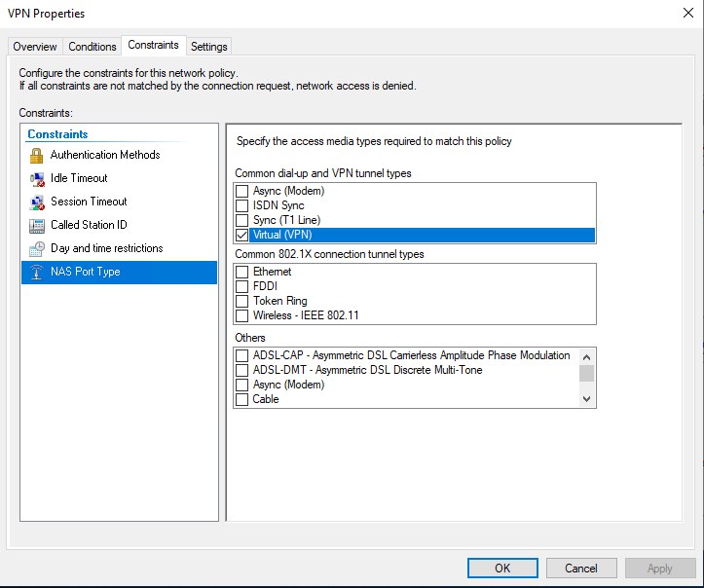Click the Sync (T1 Line) label text
The width and height of the screenshot is (704, 588).
(x=286, y=220)
